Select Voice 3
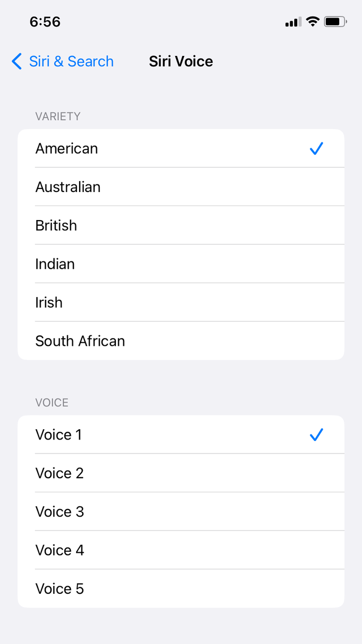 (x=60, y=511)
